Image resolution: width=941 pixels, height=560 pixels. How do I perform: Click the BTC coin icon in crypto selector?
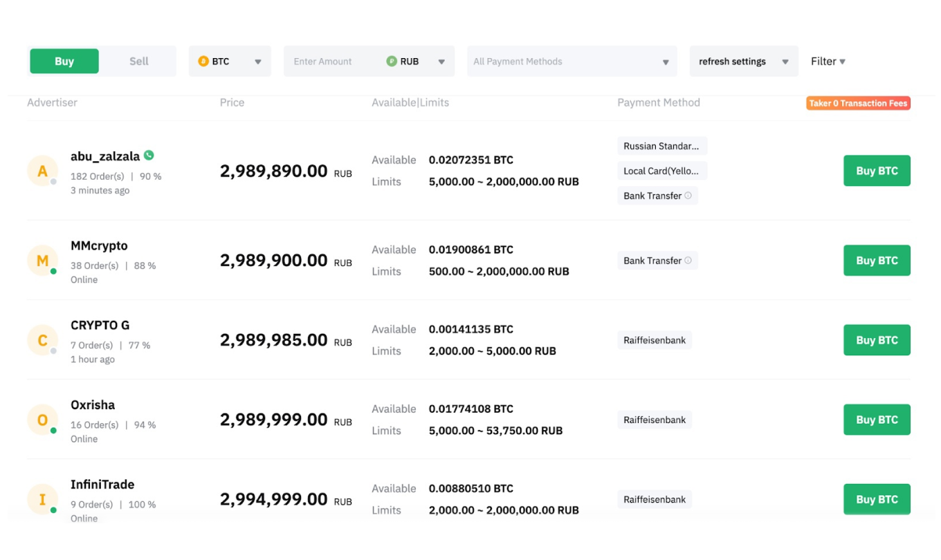[203, 61]
